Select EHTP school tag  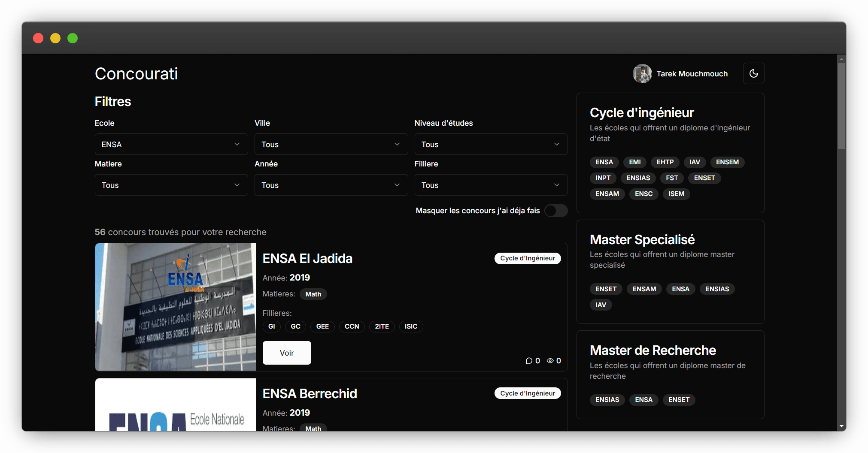point(665,162)
